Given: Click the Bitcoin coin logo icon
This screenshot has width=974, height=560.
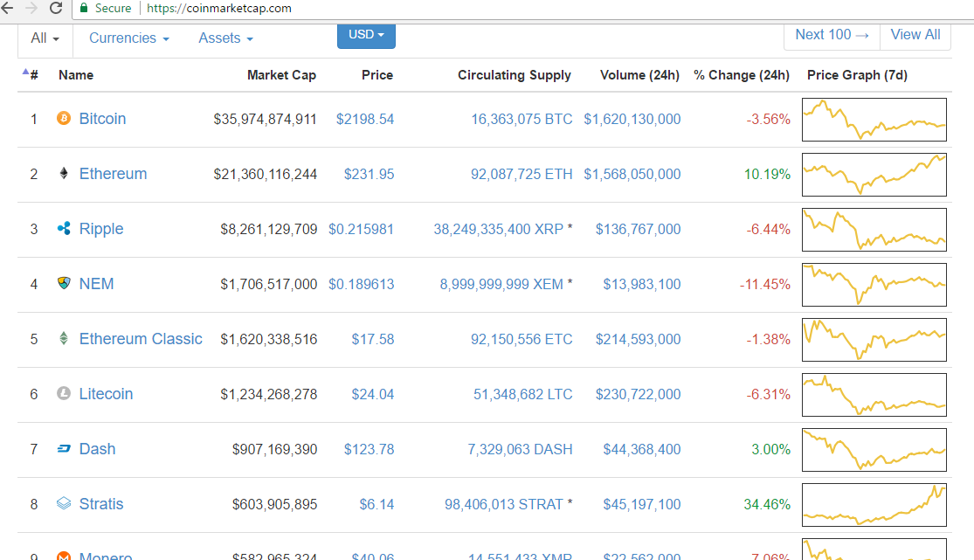Looking at the screenshot, I should [63, 119].
